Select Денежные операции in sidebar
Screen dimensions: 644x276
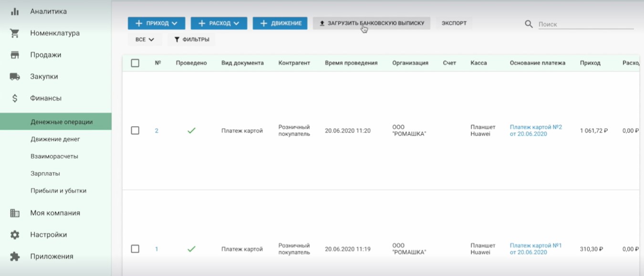pyautogui.click(x=56, y=122)
